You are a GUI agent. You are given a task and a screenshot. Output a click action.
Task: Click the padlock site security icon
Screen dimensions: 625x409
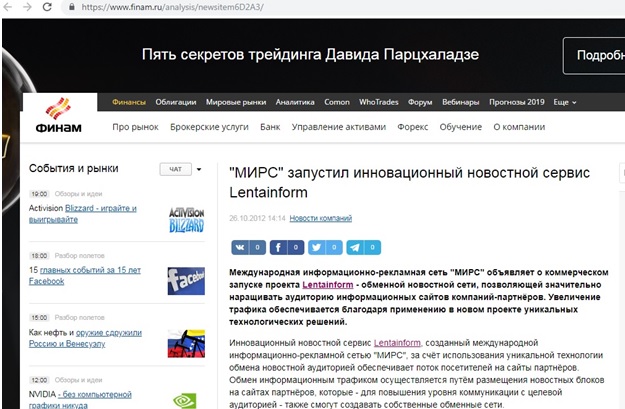tap(72, 7)
